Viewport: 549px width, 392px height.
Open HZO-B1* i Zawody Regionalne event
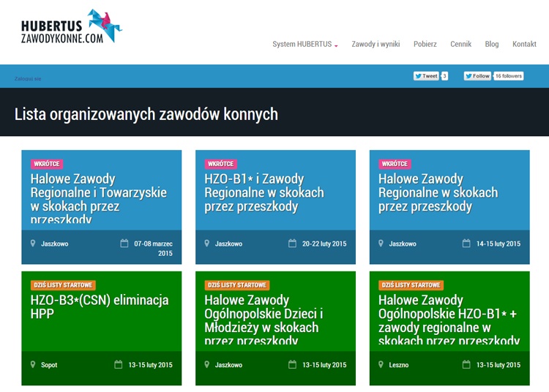264,192
